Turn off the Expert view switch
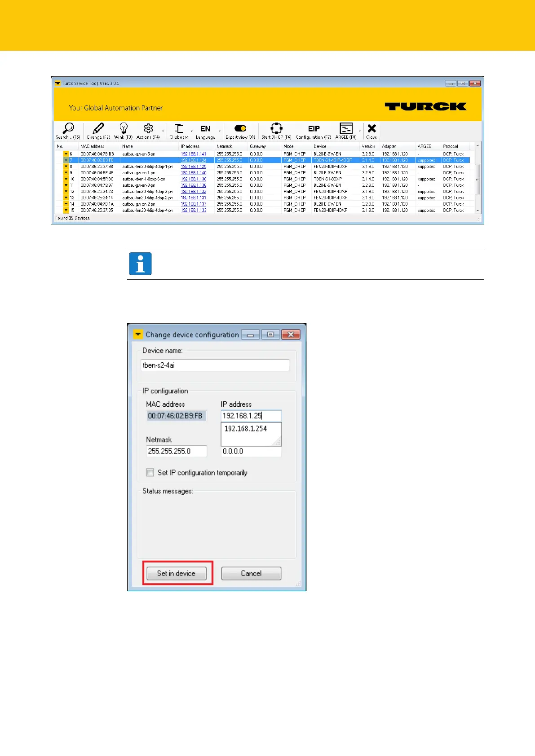This screenshot has width=535, height=756. click(240, 129)
